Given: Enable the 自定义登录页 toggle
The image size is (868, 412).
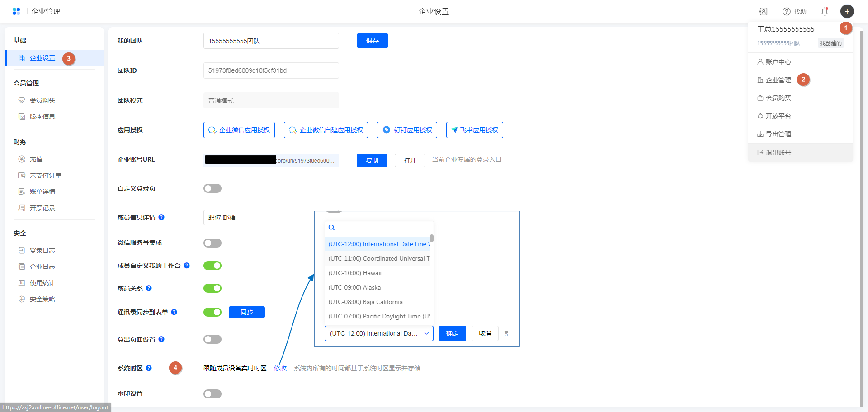Looking at the screenshot, I should pyautogui.click(x=212, y=188).
